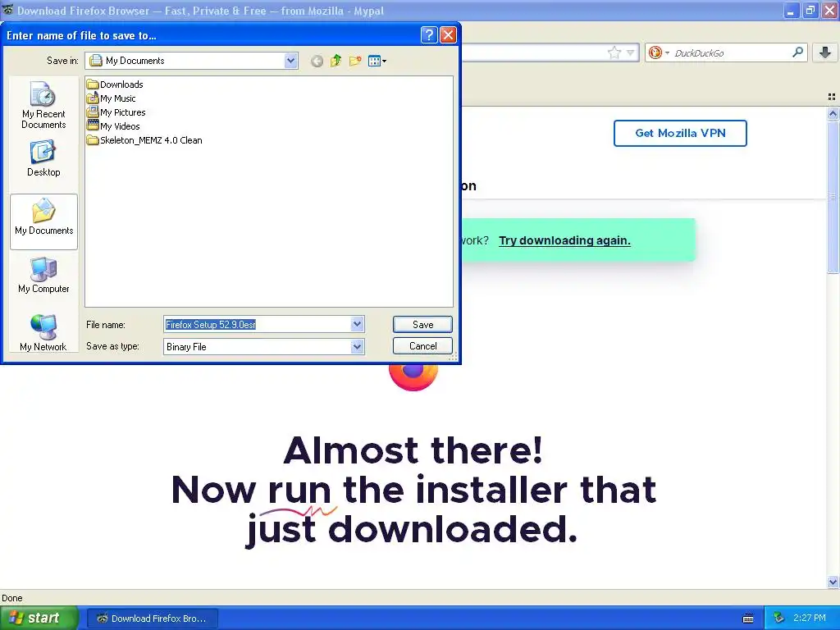840x630 pixels.
Task: Select My Documents in the places bar
Action: click(x=44, y=221)
